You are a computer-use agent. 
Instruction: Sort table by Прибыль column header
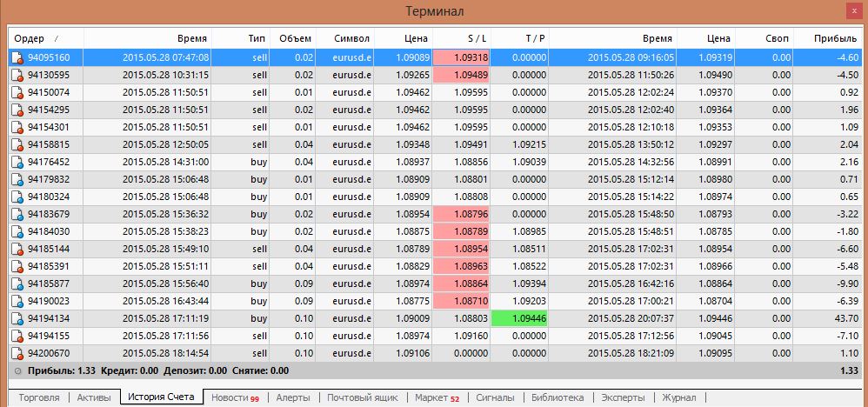click(835, 39)
